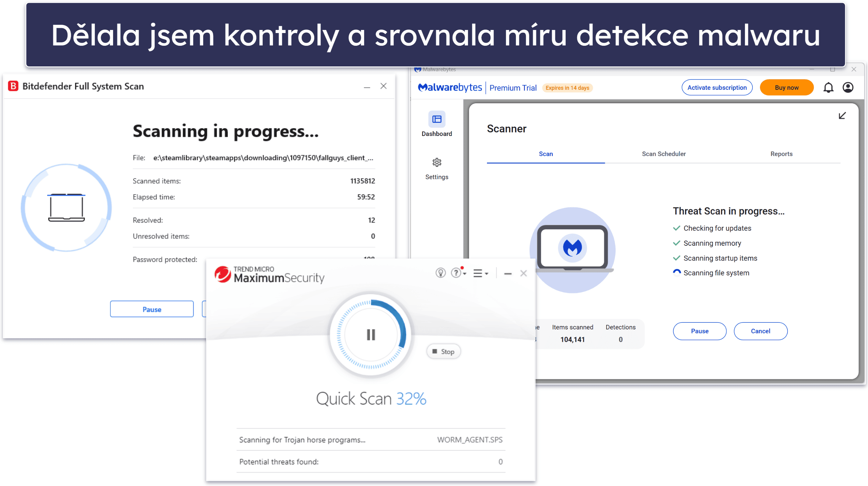Click the Scanning memory checkmark
Screen dimensions: 868x486
[676, 243]
